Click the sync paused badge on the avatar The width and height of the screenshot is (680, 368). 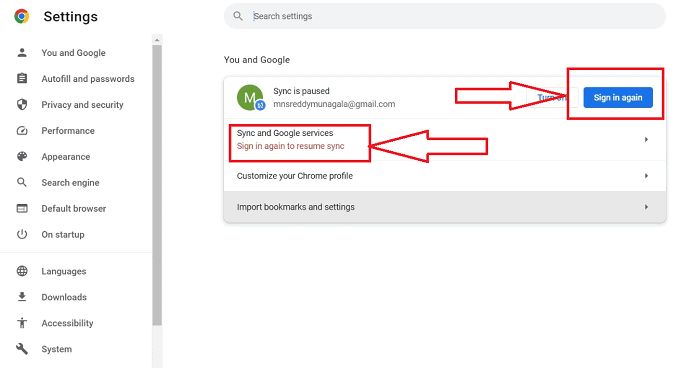(x=260, y=105)
